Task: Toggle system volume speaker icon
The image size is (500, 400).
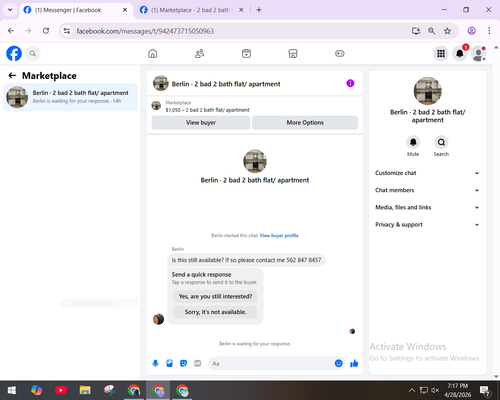Action: point(435,390)
